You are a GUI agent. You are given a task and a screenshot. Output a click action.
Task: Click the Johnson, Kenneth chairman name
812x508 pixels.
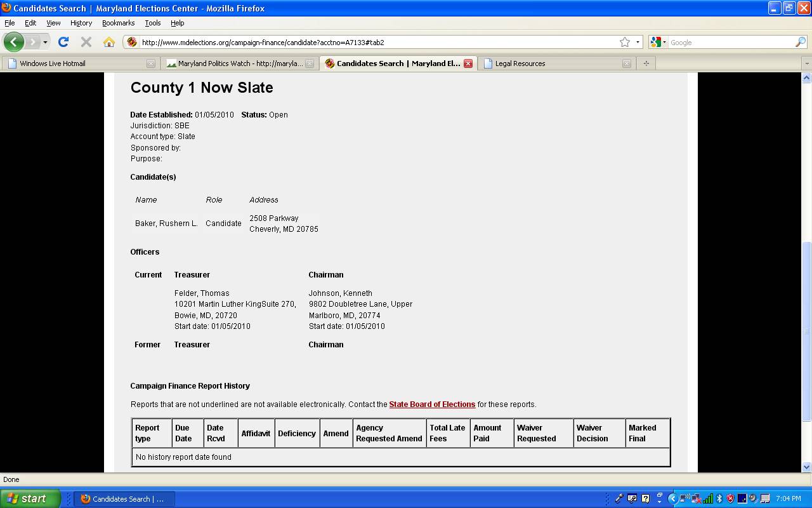click(340, 293)
